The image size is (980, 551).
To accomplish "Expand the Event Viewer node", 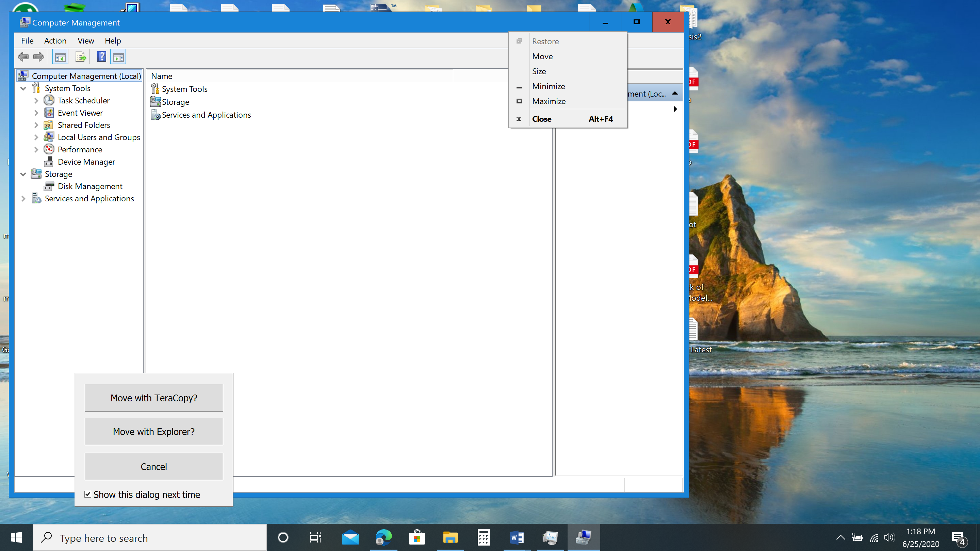I will click(36, 113).
